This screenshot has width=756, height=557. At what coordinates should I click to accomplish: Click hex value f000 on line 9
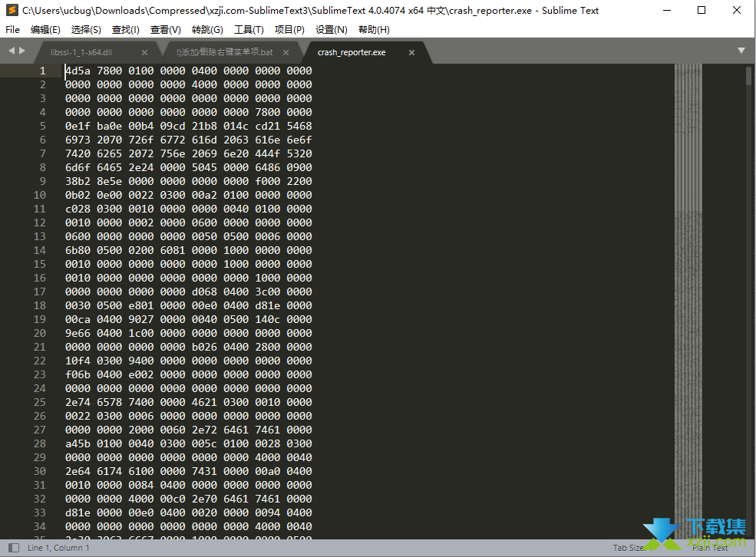[268, 182]
